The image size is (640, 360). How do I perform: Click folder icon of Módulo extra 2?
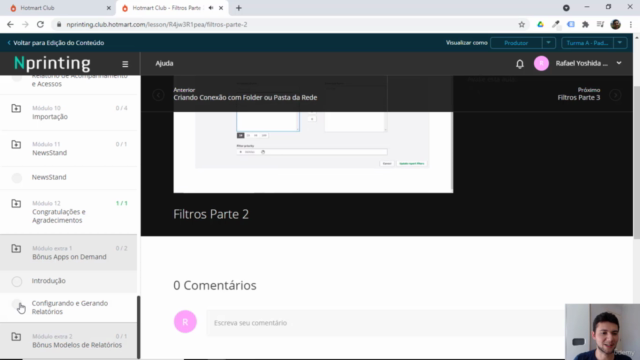[x=16, y=337]
